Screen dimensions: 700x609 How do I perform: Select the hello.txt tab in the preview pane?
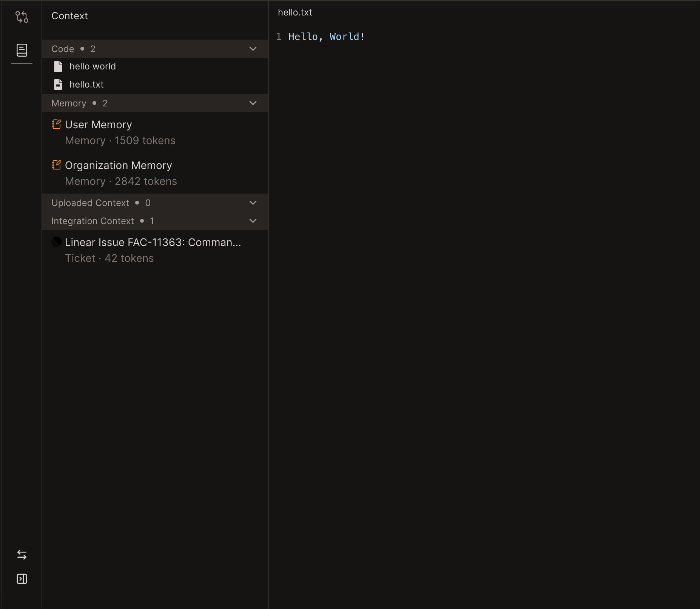(x=295, y=12)
